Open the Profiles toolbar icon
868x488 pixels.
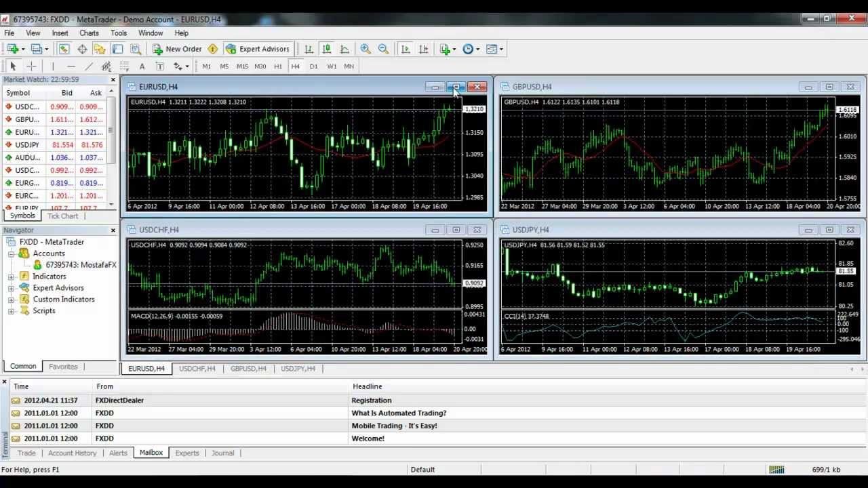click(x=37, y=49)
